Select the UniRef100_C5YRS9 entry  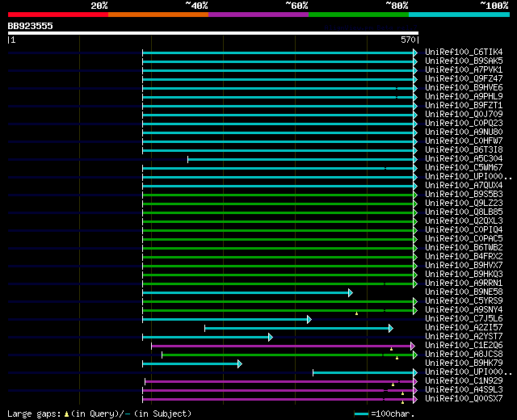(464, 301)
